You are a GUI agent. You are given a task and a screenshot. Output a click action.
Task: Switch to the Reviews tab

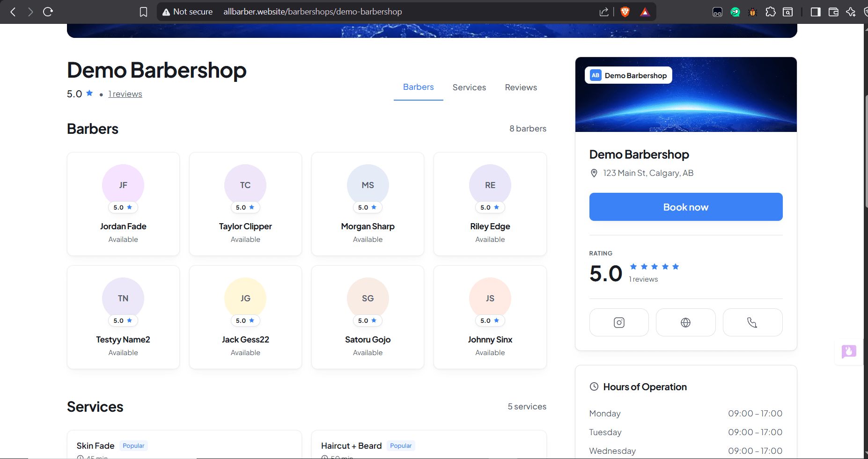coord(521,87)
